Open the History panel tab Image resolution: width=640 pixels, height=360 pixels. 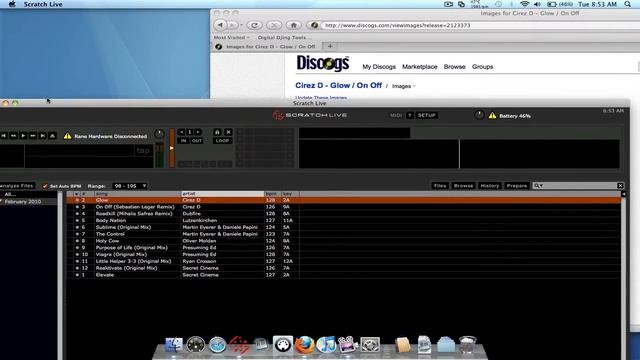[490, 186]
